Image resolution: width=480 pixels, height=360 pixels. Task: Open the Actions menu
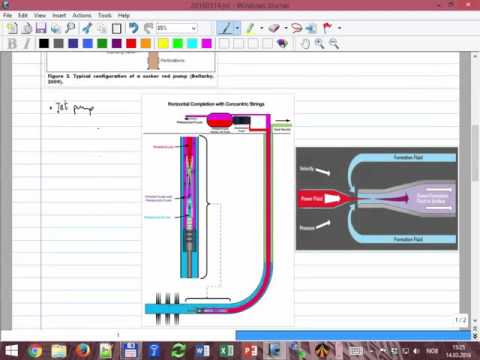pyautogui.click(x=82, y=15)
